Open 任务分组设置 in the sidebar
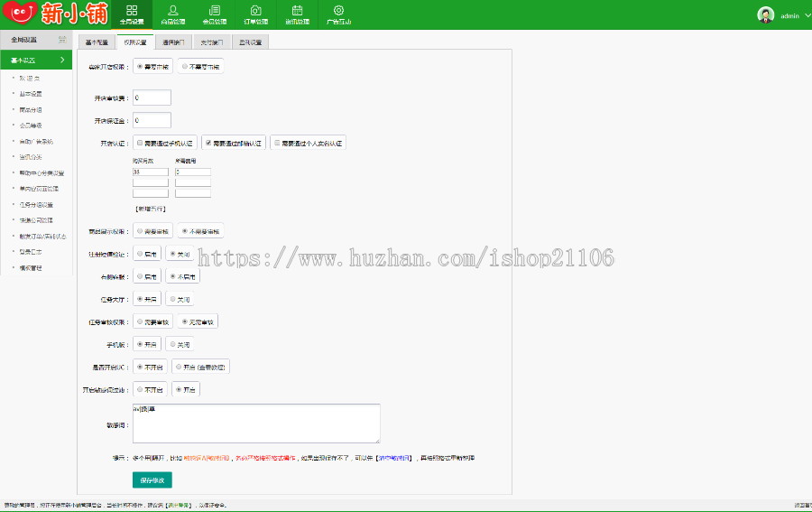 pos(36,205)
